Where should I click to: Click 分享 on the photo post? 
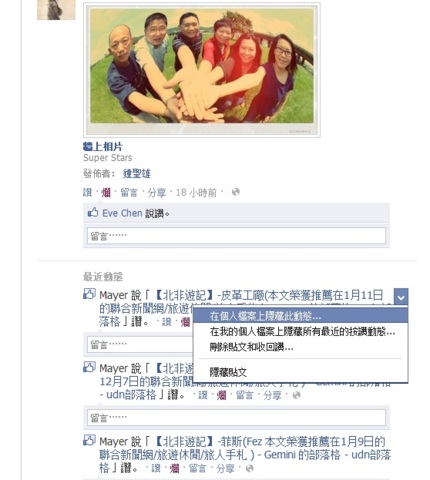point(157,193)
